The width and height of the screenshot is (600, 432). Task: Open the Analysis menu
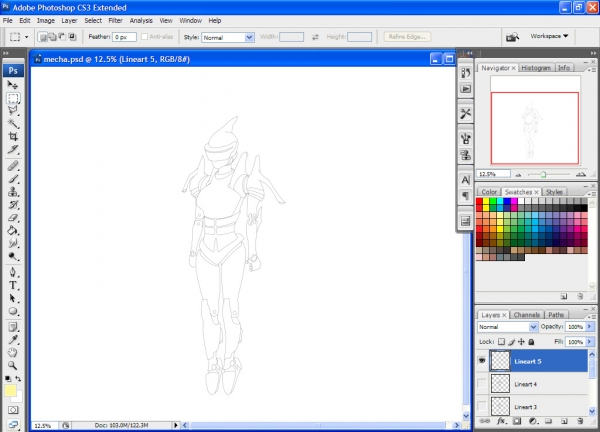point(141,21)
